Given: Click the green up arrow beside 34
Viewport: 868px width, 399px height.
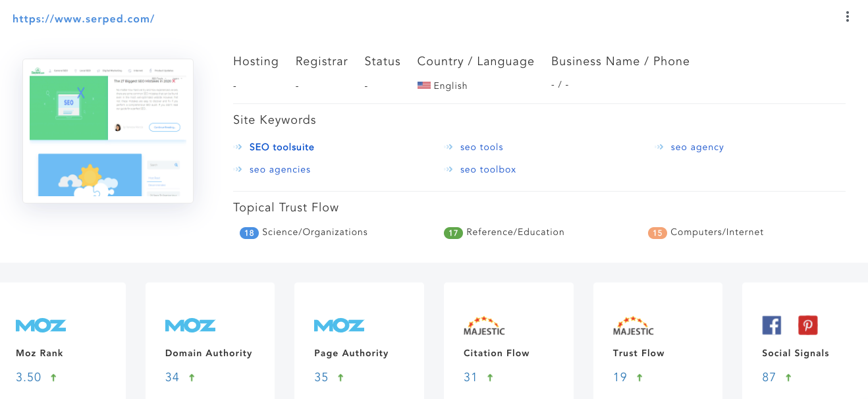Looking at the screenshot, I should pos(192,378).
